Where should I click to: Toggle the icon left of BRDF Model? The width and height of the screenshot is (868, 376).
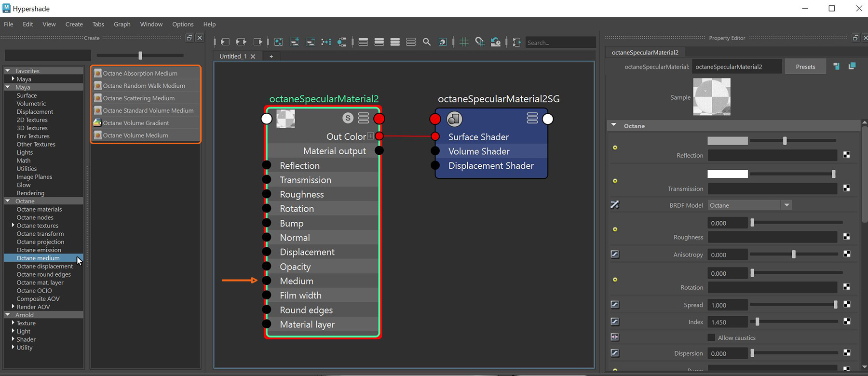pyautogui.click(x=615, y=205)
